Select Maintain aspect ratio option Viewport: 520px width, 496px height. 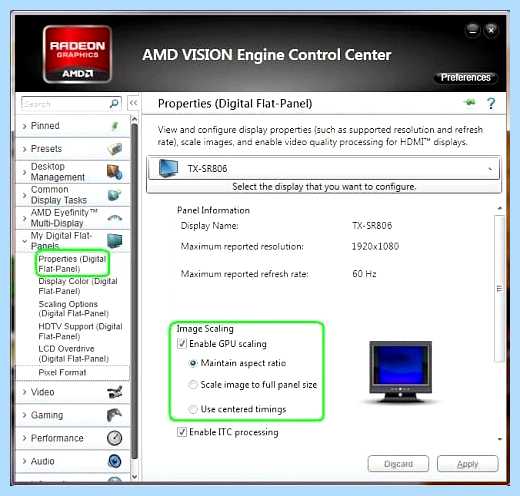pos(193,363)
